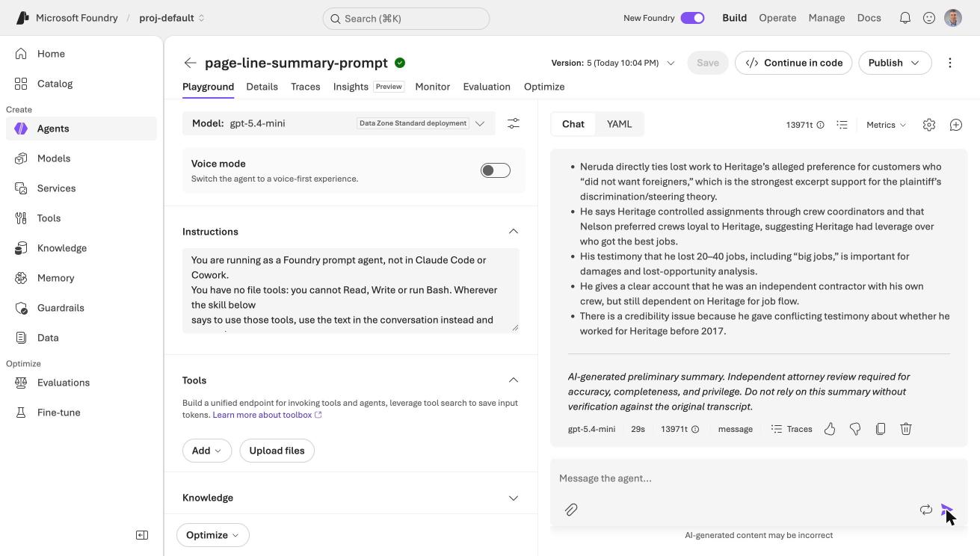Collapse the Instructions section
This screenshot has height=556, width=980.
pos(514,232)
